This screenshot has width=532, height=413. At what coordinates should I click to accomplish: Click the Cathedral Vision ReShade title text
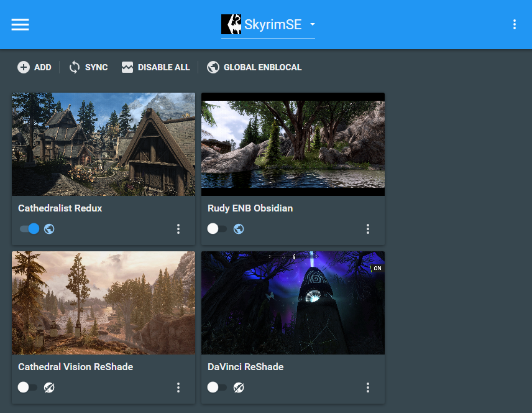[76, 367]
